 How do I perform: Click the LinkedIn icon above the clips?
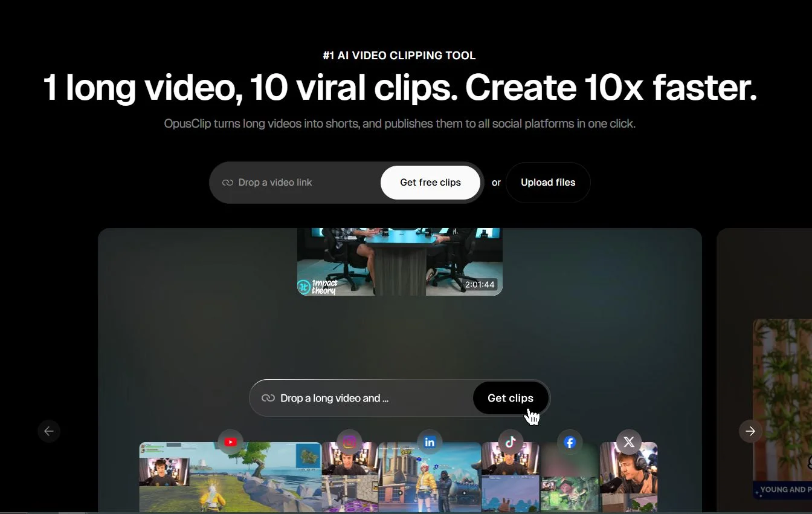(x=430, y=442)
